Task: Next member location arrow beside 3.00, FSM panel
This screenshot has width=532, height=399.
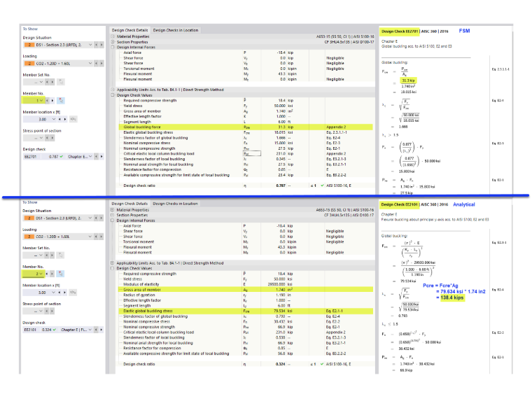Action: pos(65,119)
